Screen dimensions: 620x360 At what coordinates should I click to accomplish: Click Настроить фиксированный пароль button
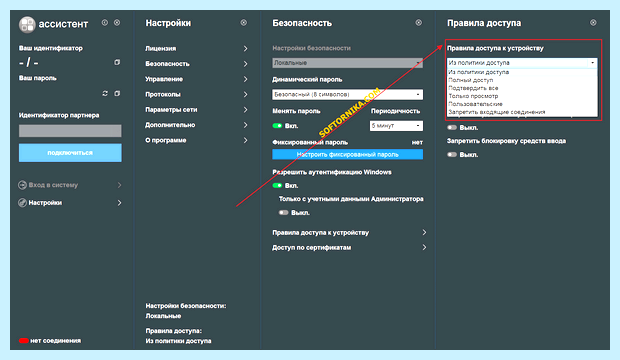click(x=348, y=154)
